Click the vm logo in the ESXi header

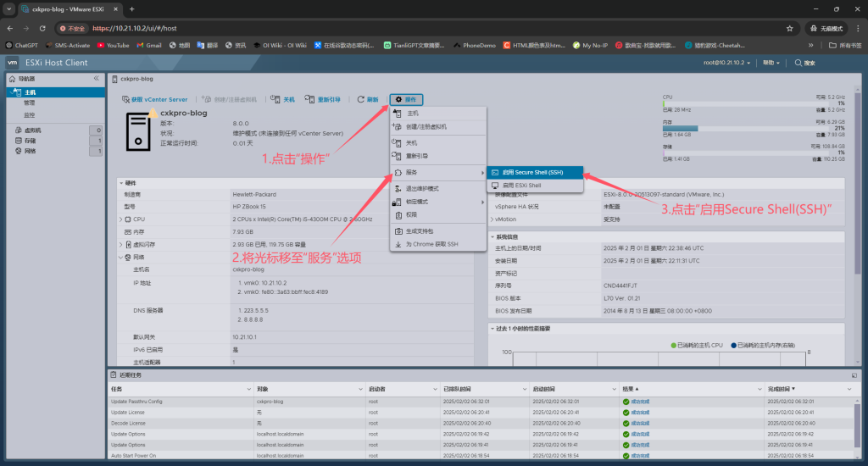click(12, 63)
